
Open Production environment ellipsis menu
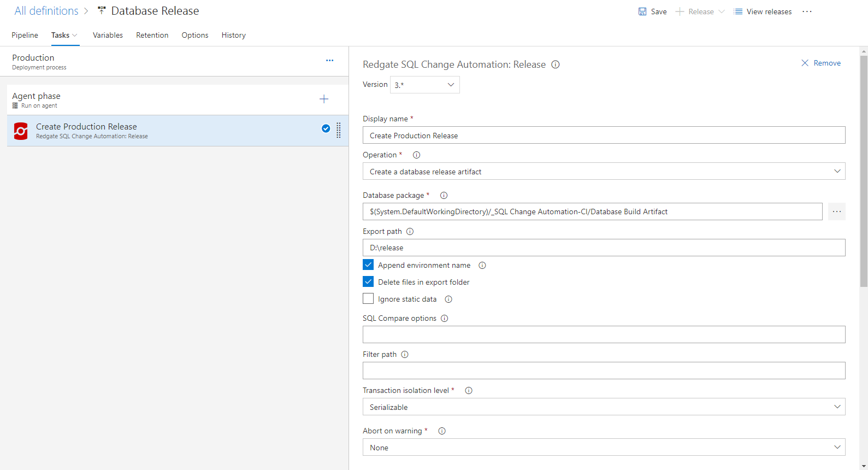pos(329,61)
